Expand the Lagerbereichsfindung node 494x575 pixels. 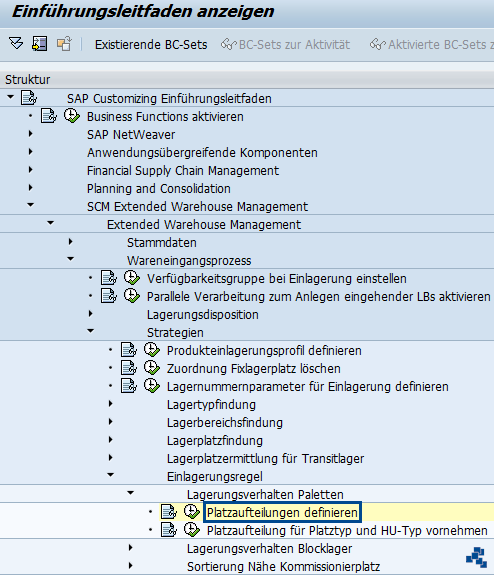[110, 422]
